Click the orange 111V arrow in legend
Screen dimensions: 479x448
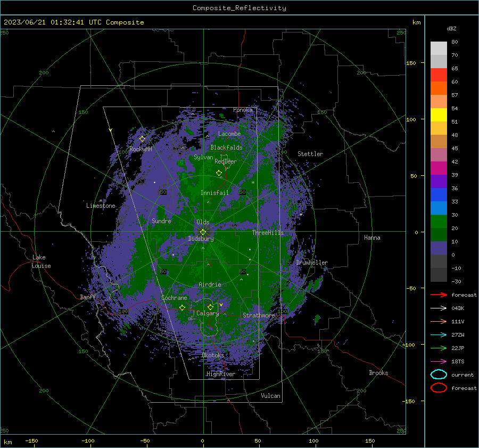click(x=439, y=321)
